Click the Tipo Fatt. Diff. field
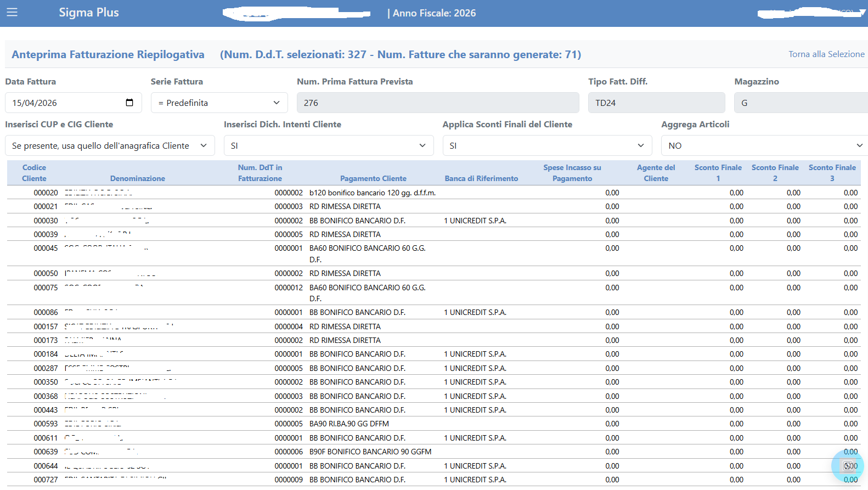Screen dimensions: 868x490 [656, 103]
